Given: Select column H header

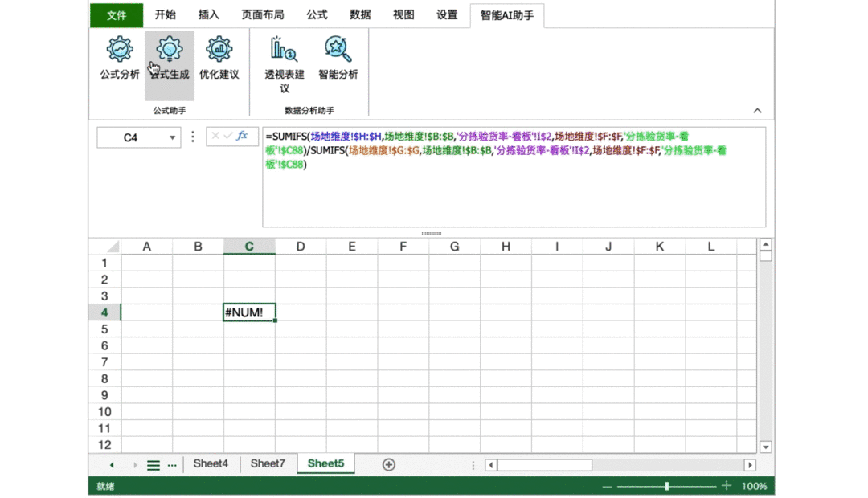Looking at the screenshot, I should (x=506, y=247).
